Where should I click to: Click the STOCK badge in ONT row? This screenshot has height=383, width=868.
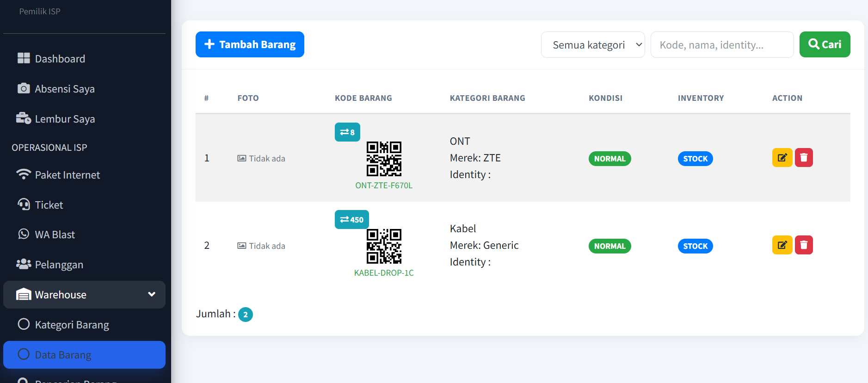pos(695,159)
